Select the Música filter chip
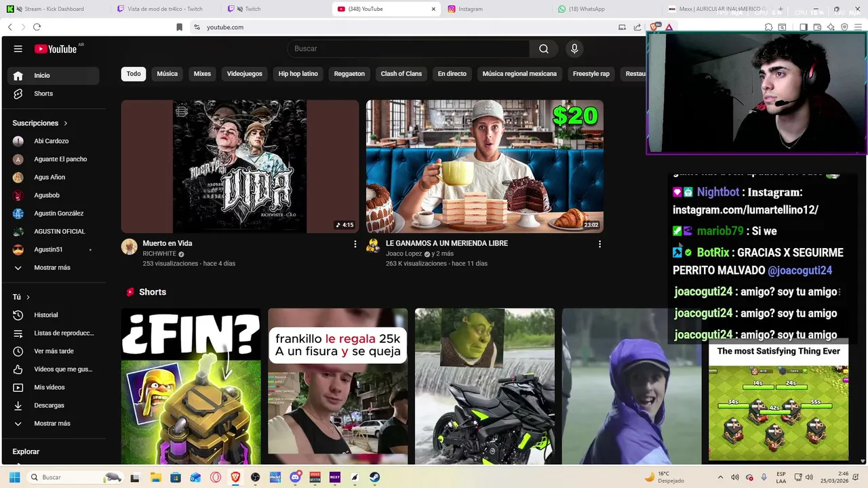 (167, 74)
